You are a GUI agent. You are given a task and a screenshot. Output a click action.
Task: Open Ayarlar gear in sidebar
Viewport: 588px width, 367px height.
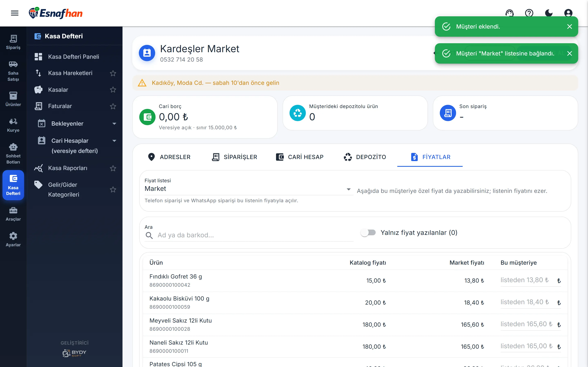(x=13, y=239)
